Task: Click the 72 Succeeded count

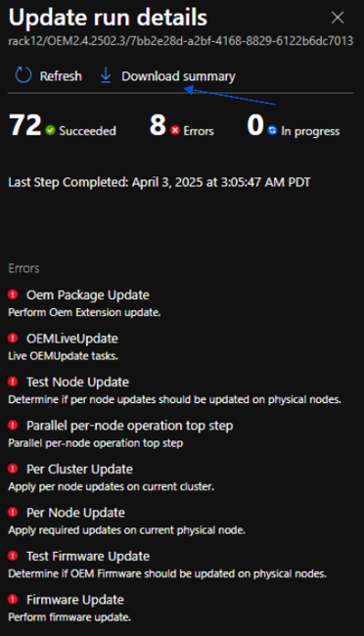Action: point(25,124)
